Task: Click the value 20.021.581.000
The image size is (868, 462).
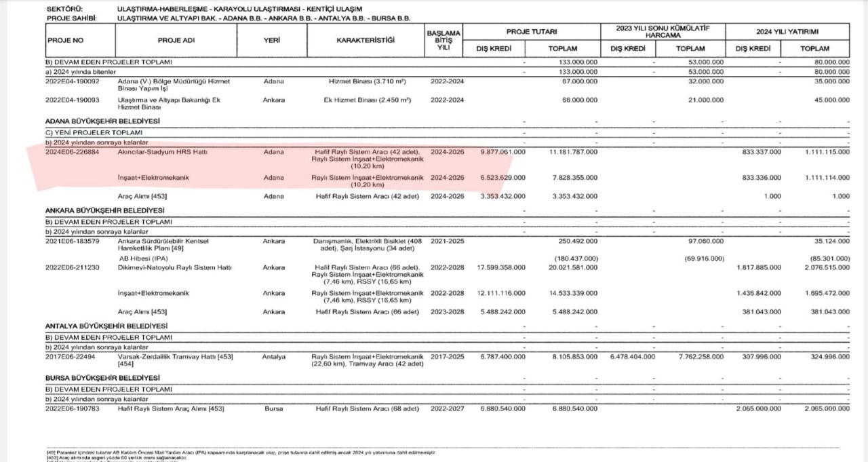Action: tap(573, 267)
